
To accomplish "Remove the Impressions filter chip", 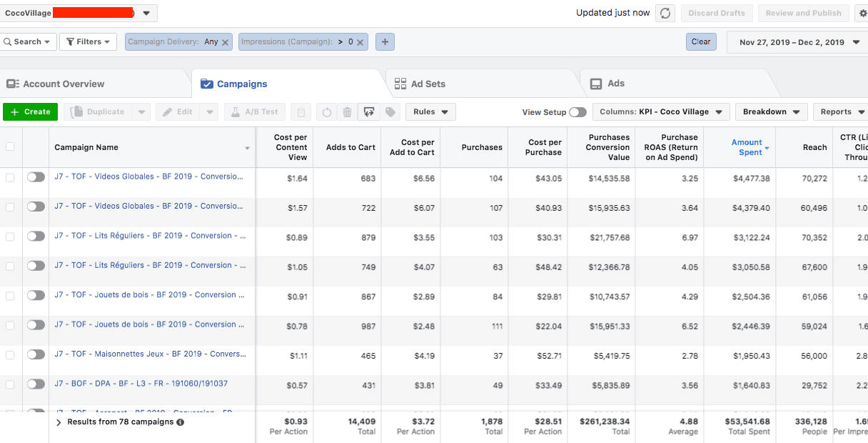I will click(360, 42).
